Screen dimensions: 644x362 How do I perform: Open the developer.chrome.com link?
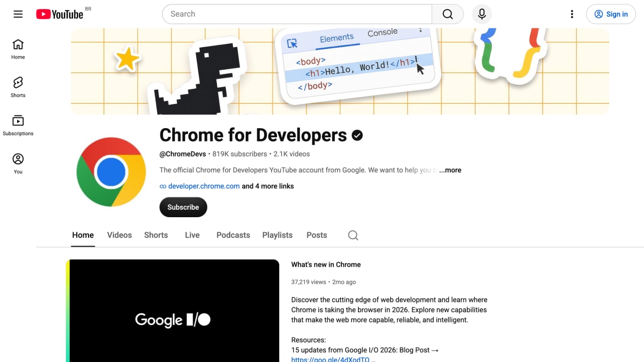pyautogui.click(x=204, y=186)
